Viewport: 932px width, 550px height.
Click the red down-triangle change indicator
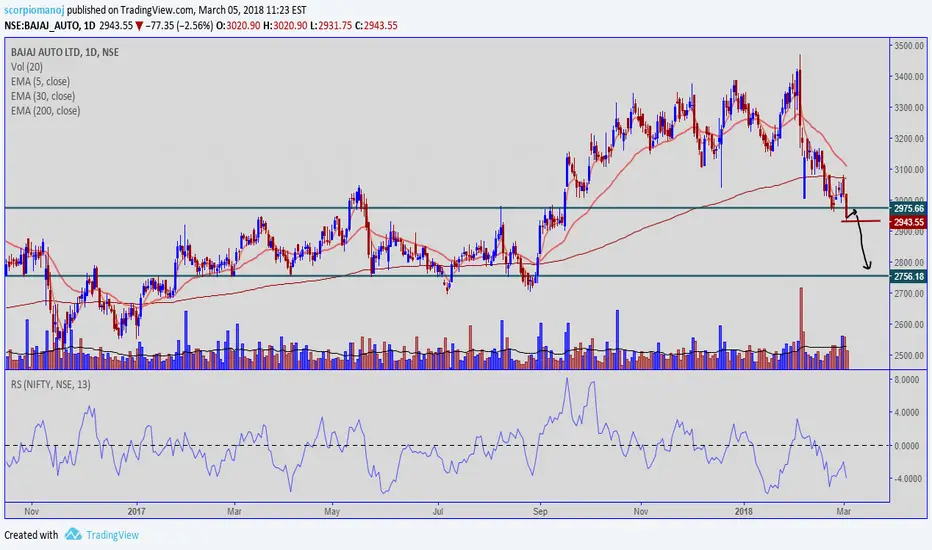(x=139, y=26)
